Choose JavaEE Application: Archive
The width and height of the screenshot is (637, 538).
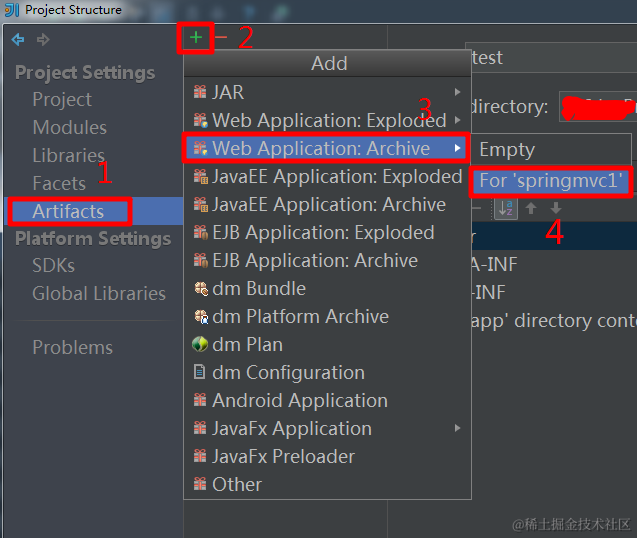(x=327, y=204)
